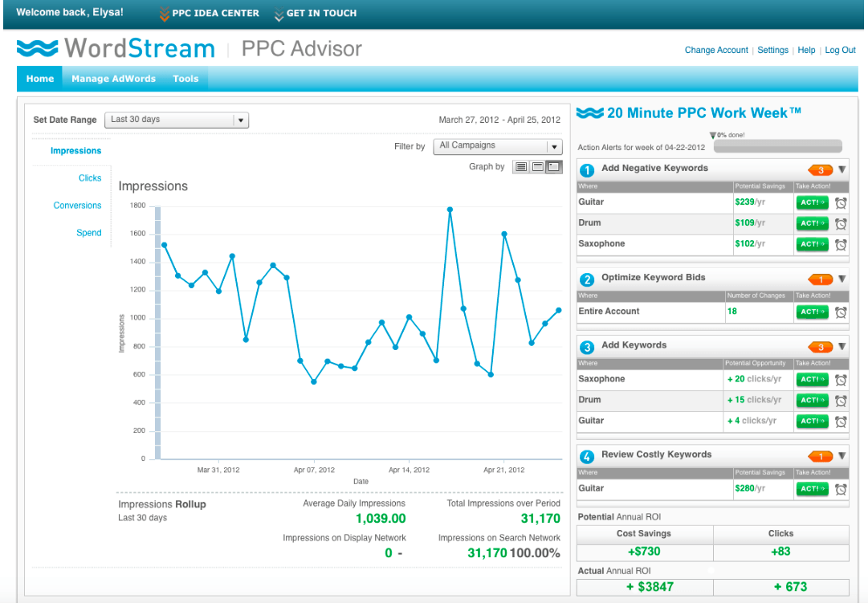Open the Help link
The image size is (868, 603).
point(806,50)
